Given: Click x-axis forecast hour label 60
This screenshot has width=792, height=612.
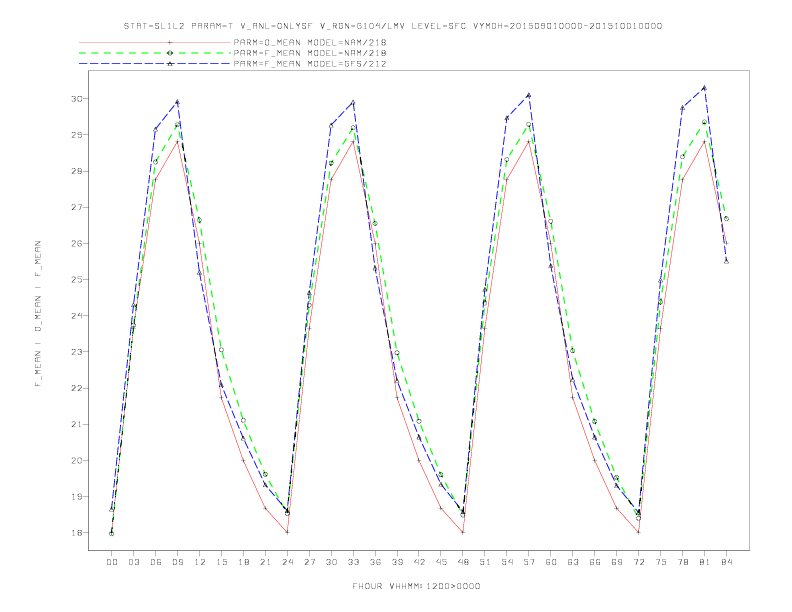Looking at the screenshot, I should 551,562.
